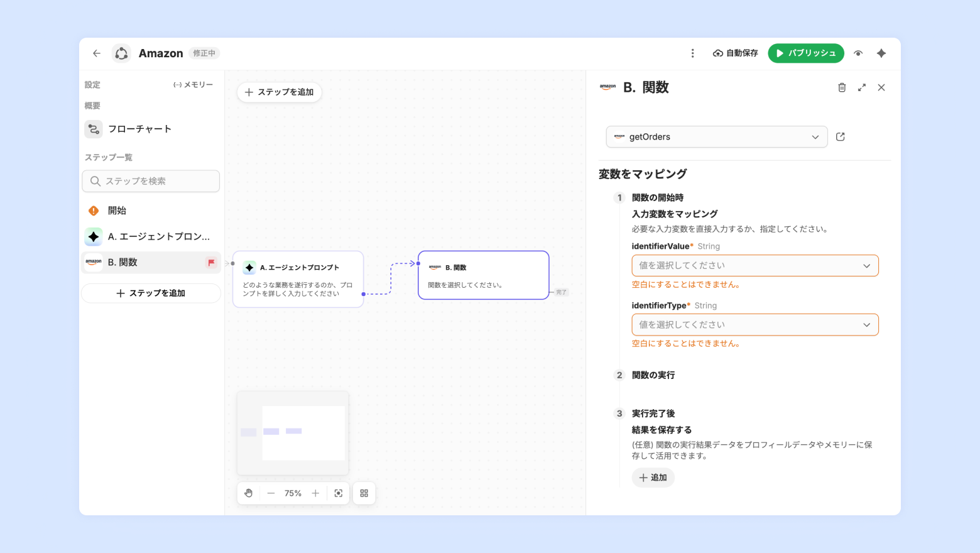
Task: Click the canvas ステップを追加 button at top
Action: point(280,92)
